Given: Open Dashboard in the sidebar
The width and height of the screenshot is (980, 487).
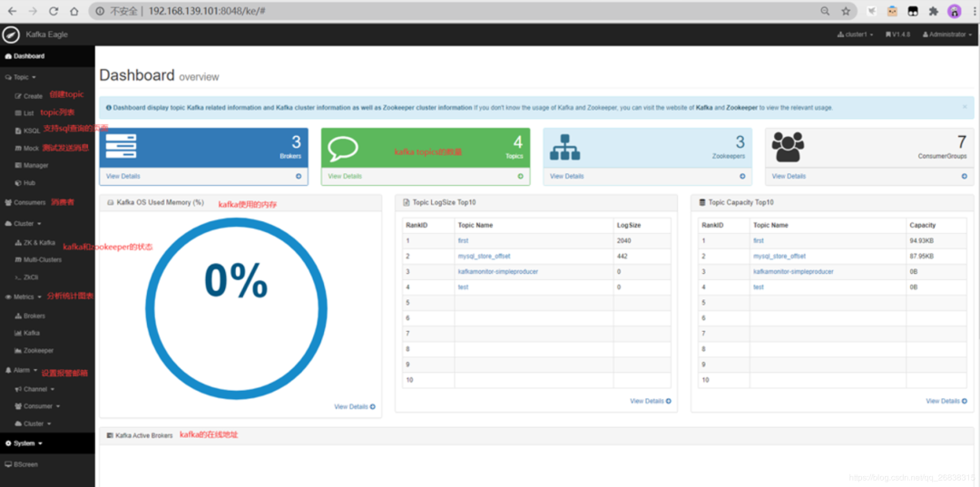Looking at the screenshot, I should pyautogui.click(x=24, y=56).
